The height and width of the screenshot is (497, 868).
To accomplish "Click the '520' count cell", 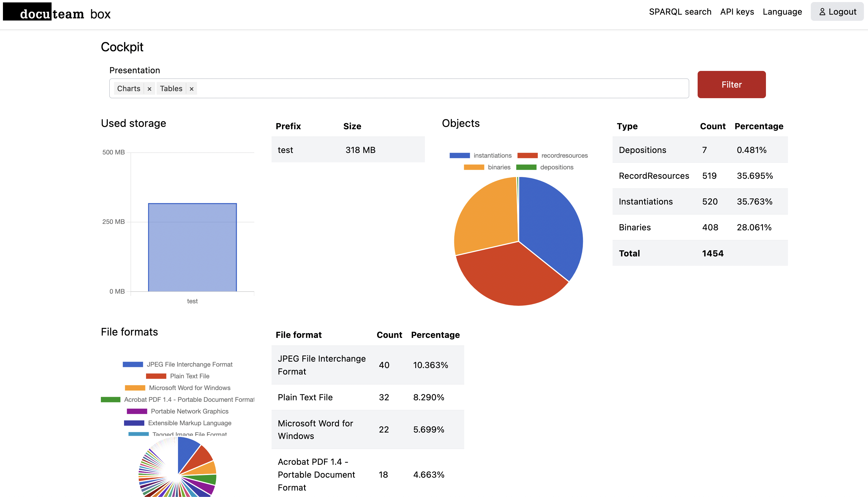I will pyautogui.click(x=710, y=202).
